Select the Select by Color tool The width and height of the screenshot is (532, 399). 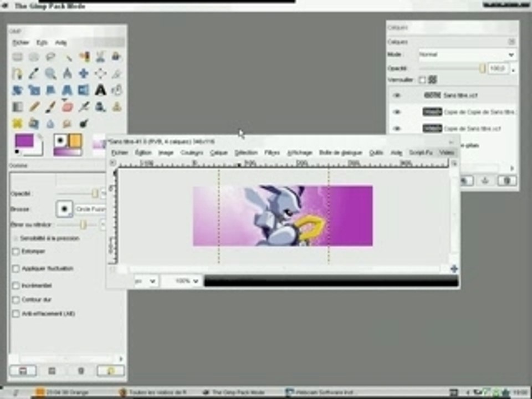tap(84, 57)
